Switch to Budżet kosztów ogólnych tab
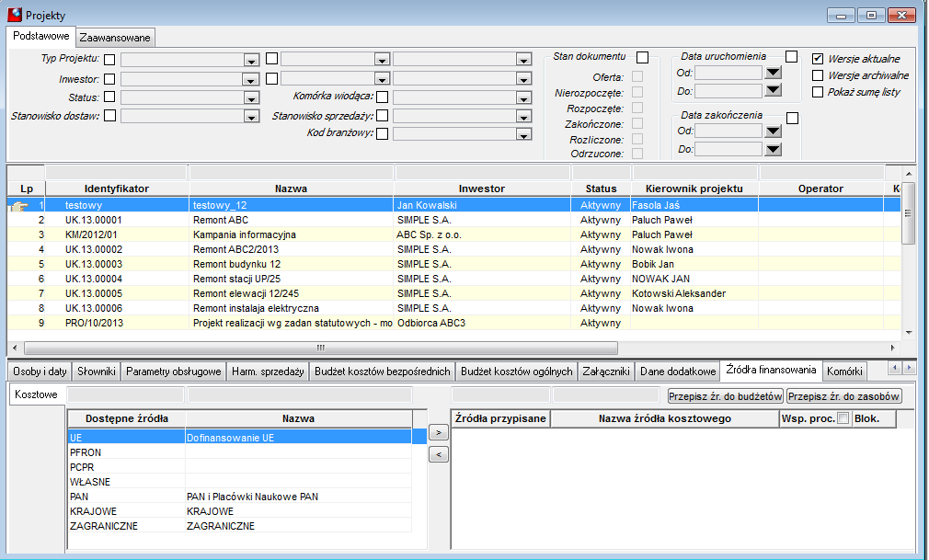 click(517, 371)
